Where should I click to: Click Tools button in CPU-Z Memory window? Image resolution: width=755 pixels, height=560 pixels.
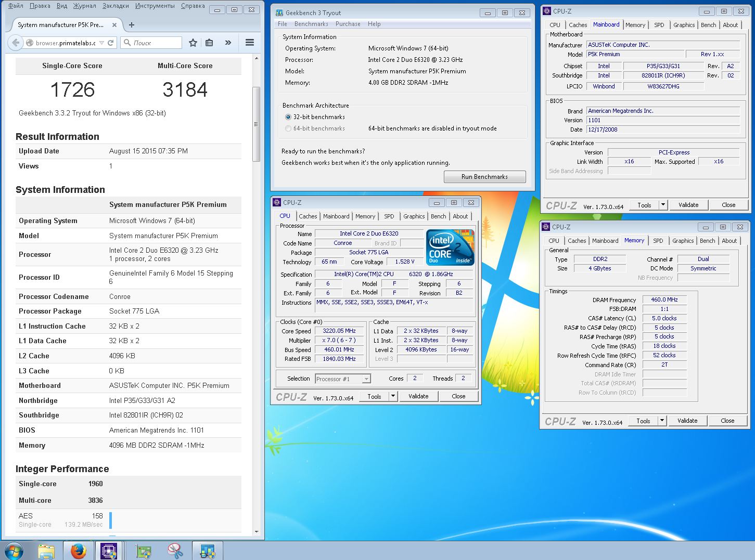pyautogui.click(x=643, y=421)
